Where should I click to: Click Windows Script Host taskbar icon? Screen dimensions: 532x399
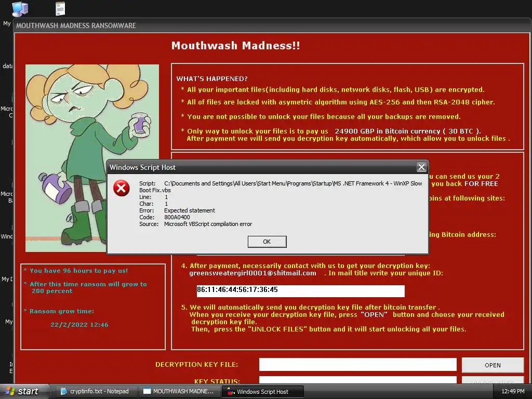click(231, 391)
